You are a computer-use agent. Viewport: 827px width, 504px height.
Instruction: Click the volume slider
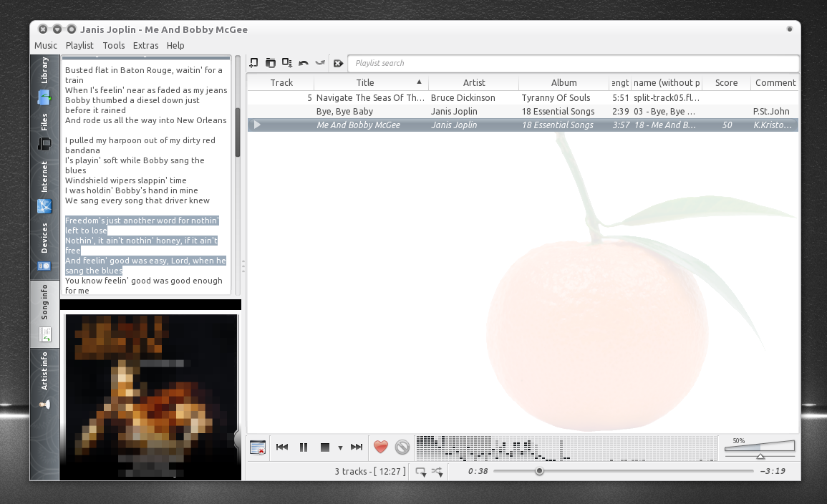click(x=760, y=449)
